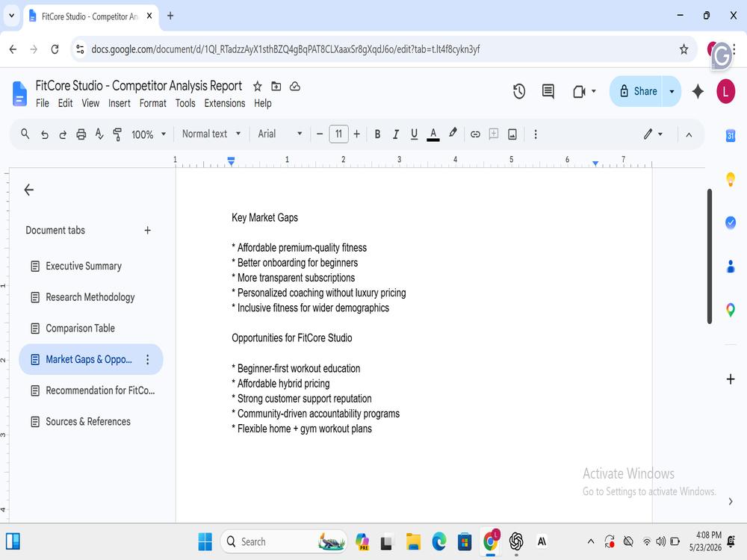Screen dimensions: 747x560
Task: Open the Extensions menu
Action: 225,103
